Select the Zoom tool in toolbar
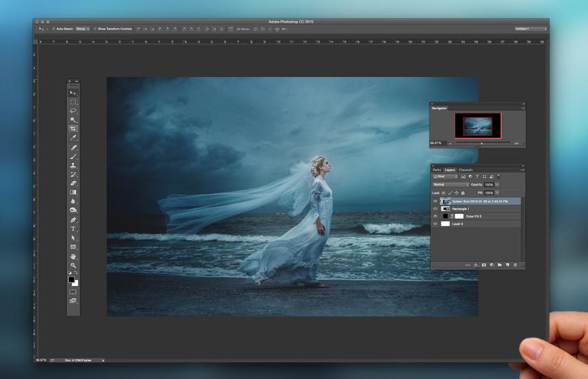Viewport: 588px width, 379px height. tap(73, 265)
